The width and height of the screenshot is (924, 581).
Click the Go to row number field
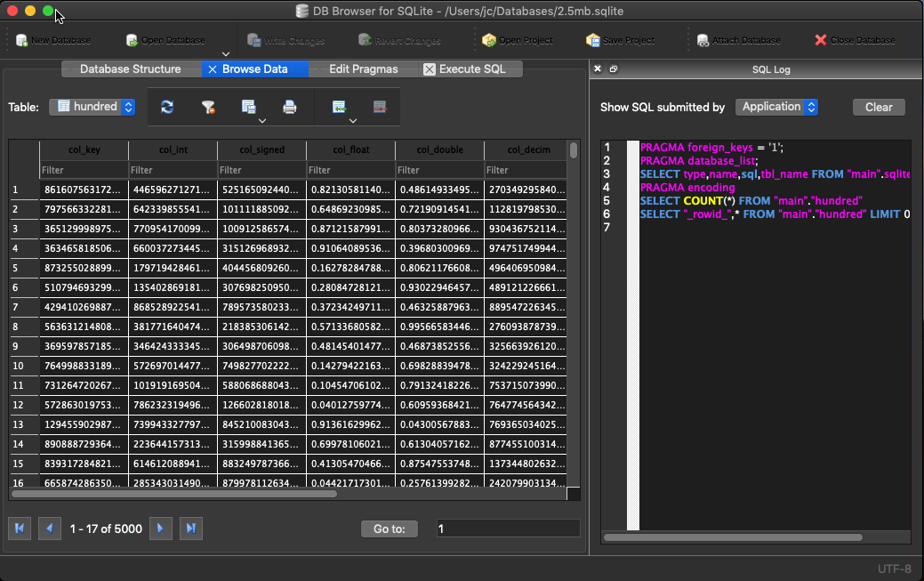(508, 529)
